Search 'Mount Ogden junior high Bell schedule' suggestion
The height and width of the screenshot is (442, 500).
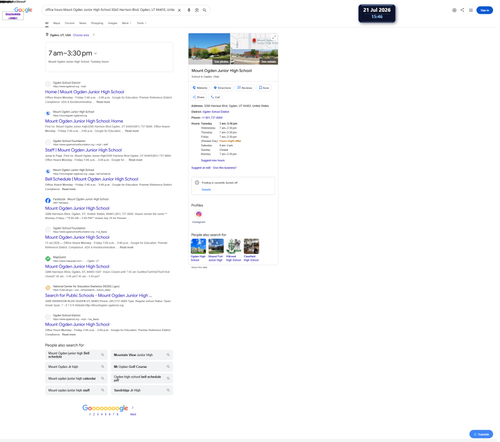click(76, 355)
